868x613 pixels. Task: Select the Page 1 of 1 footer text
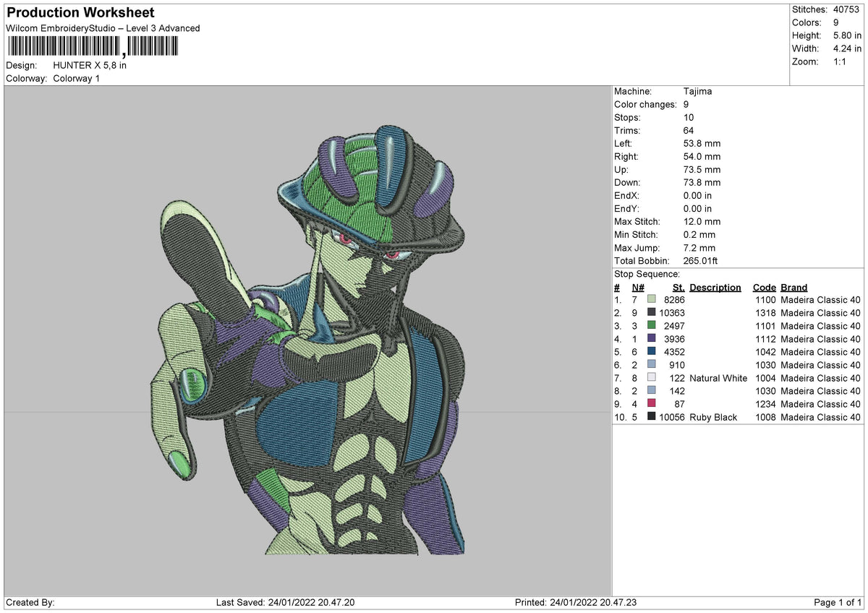(x=838, y=602)
